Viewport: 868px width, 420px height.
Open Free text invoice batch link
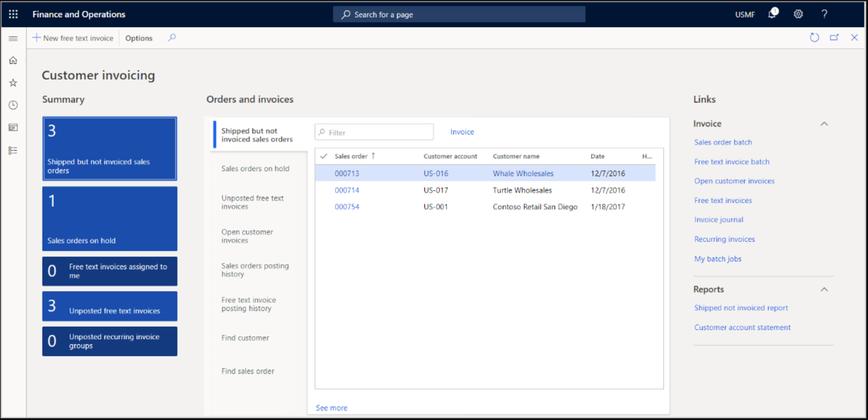point(732,162)
